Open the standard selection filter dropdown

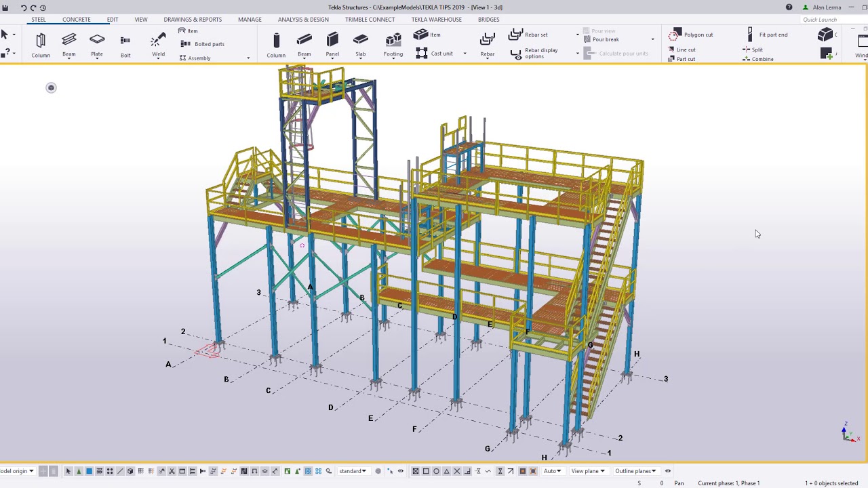353,471
